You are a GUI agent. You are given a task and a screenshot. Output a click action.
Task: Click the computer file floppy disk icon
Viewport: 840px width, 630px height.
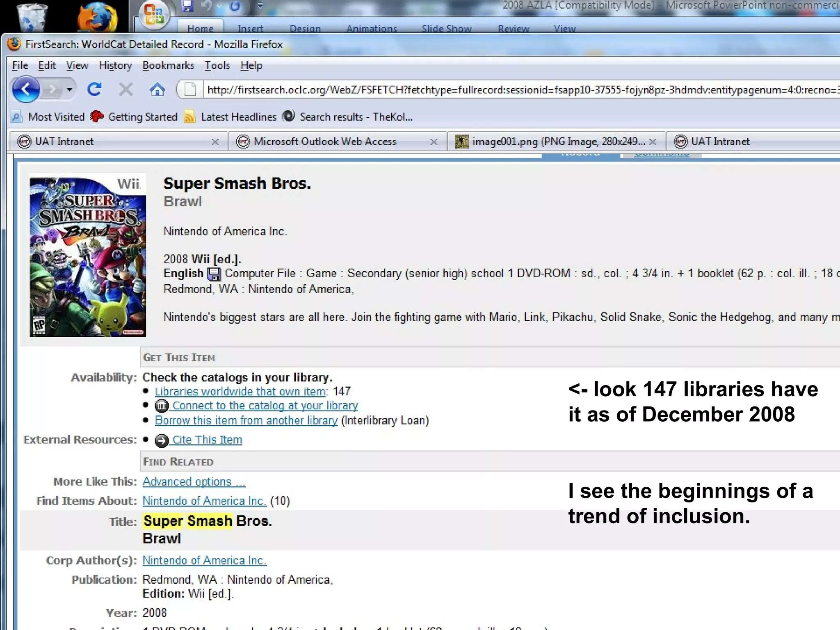[x=214, y=274]
